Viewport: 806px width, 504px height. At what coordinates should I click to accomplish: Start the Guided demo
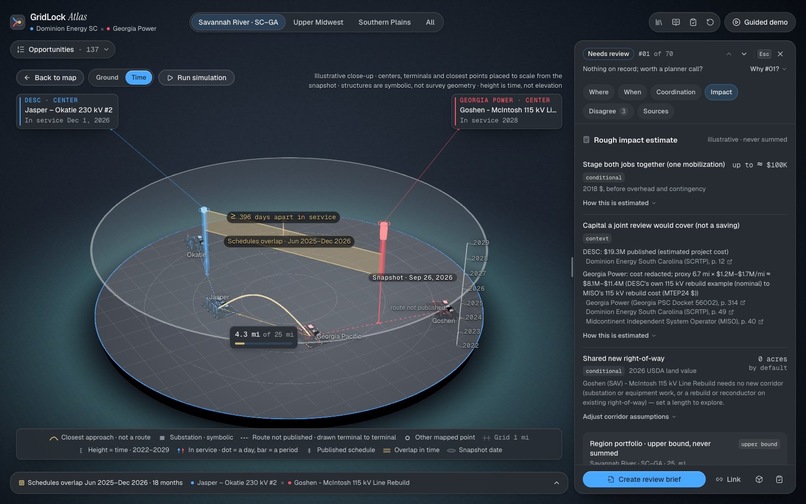[x=760, y=22]
